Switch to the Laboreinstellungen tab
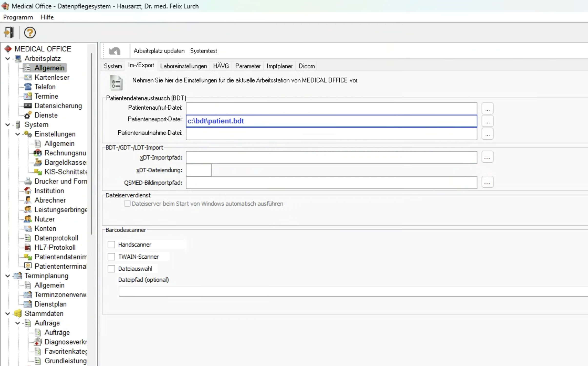 coord(183,66)
